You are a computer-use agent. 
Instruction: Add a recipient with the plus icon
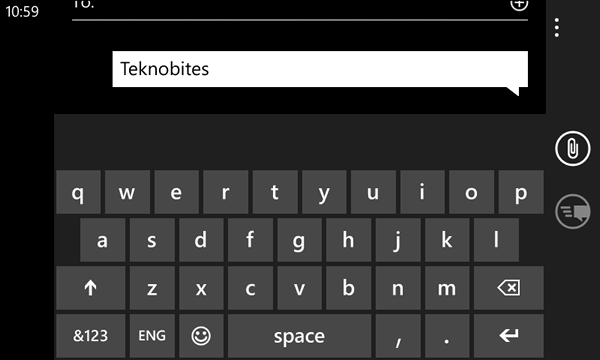pyautogui.click(x=519, y=5)
